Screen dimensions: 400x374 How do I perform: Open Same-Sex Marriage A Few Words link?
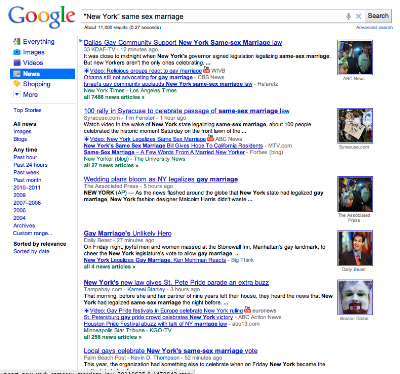(x=164, y=152)
